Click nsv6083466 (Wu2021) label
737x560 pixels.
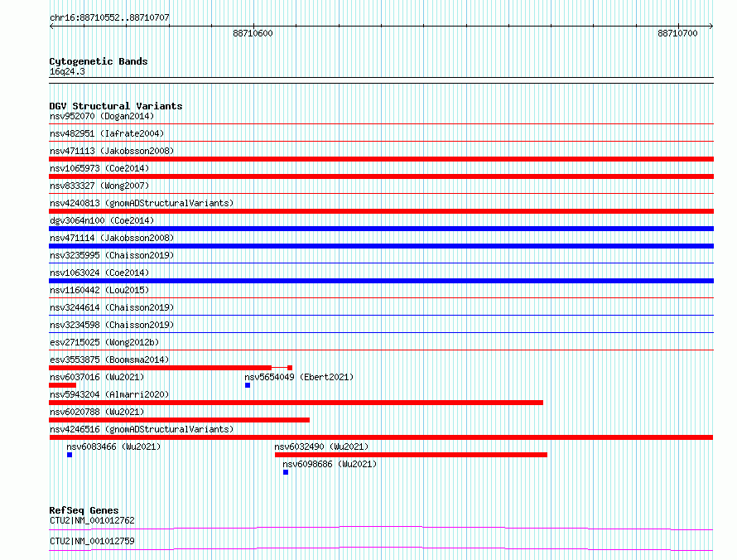coord(113,447)
